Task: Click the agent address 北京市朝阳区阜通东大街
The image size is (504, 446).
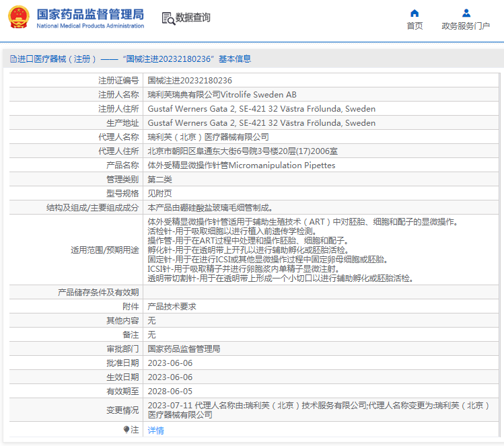Action: coord(242,151)
